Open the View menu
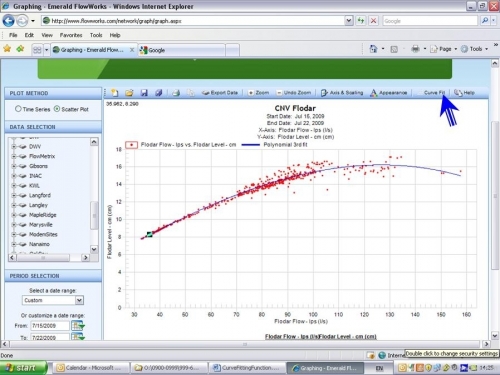Viewport: 500px width, 375px height. [x=47, y=35]
